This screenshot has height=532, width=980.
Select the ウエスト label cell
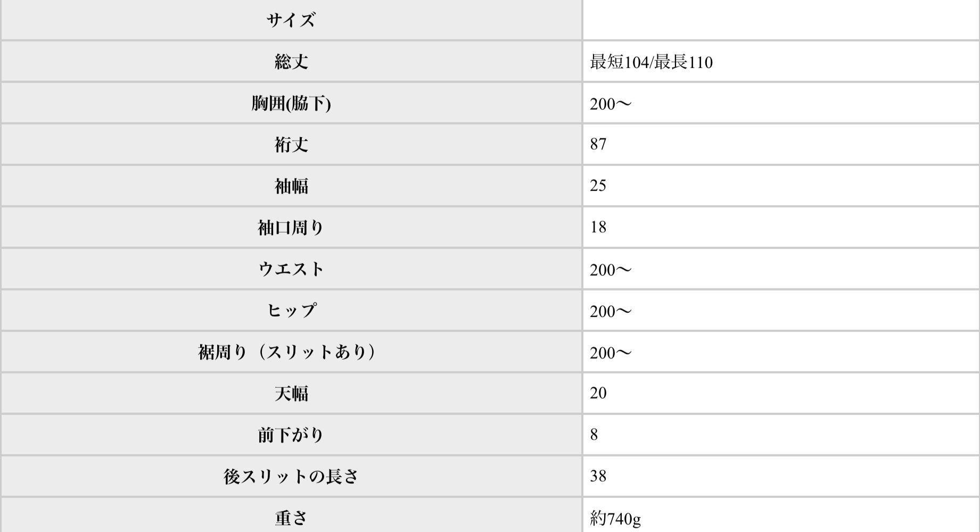click(x=291, y=269)
